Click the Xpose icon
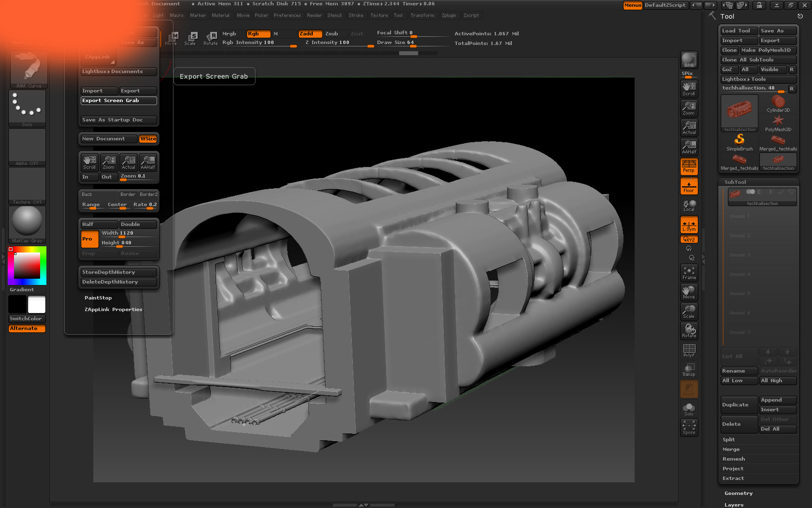The width and height of the screenshot is (812, 508). point(689,427)
